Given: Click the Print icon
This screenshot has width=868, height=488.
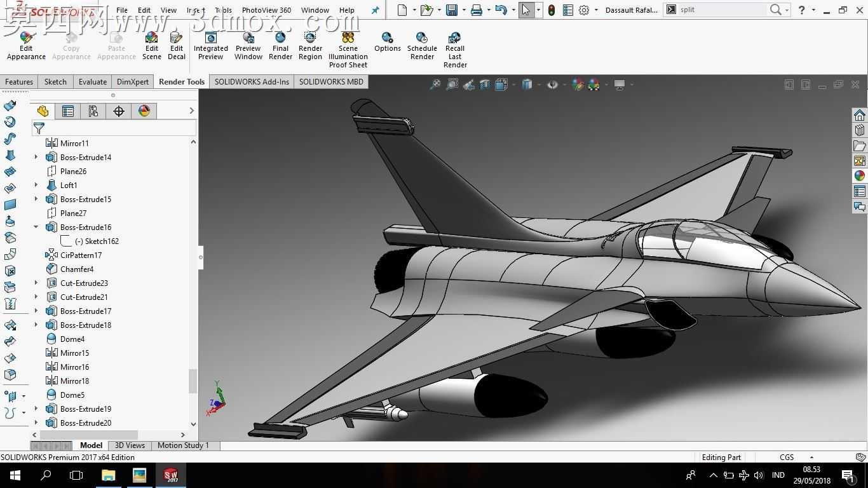Looking at the screenshot, I should (x=476, y=10).
